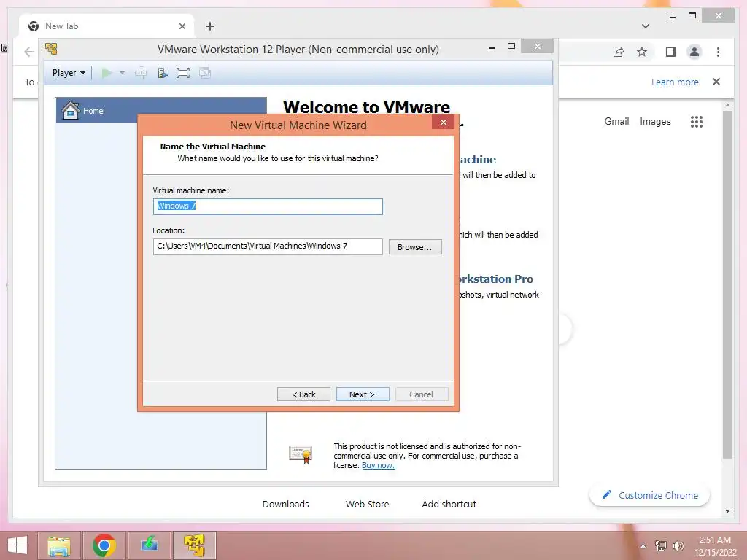The image size is (747, 560).
Task: Click the wizard Cancel button
Action: tap(422, 394)
